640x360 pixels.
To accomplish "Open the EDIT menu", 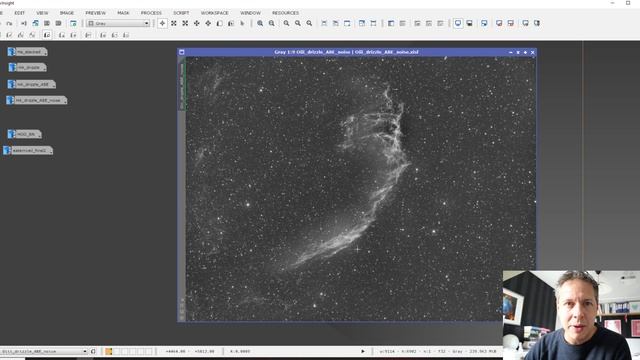I will [19, 13].
